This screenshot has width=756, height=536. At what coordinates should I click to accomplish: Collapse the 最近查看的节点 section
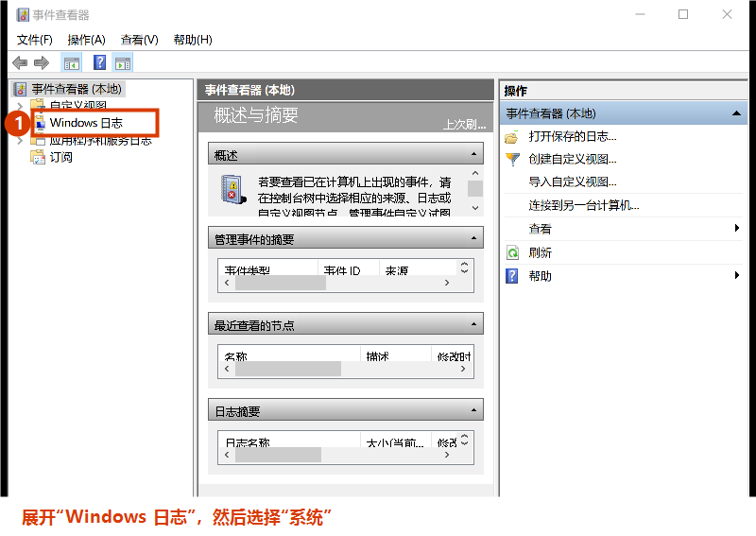473,324
